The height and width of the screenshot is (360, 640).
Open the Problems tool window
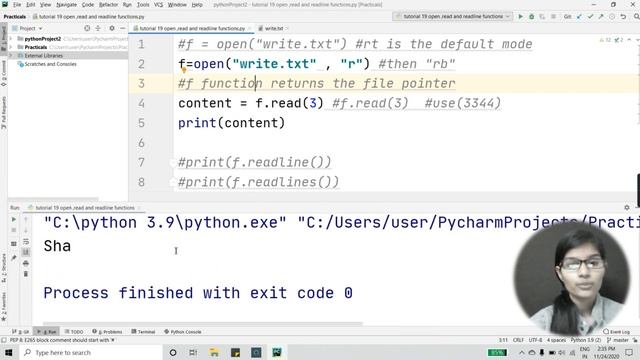pos(107,332)
